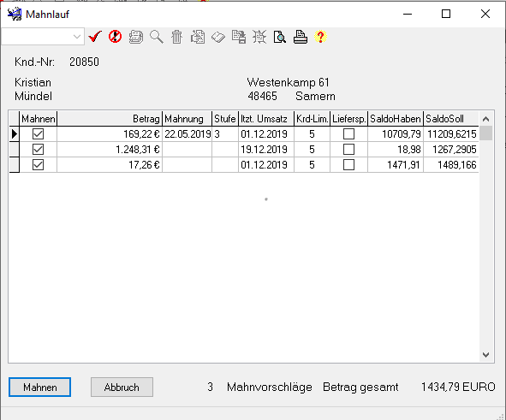Click the magnifying glass search icon
The width and height of the screenshot is (506, 420).
(x=157, y=37)
